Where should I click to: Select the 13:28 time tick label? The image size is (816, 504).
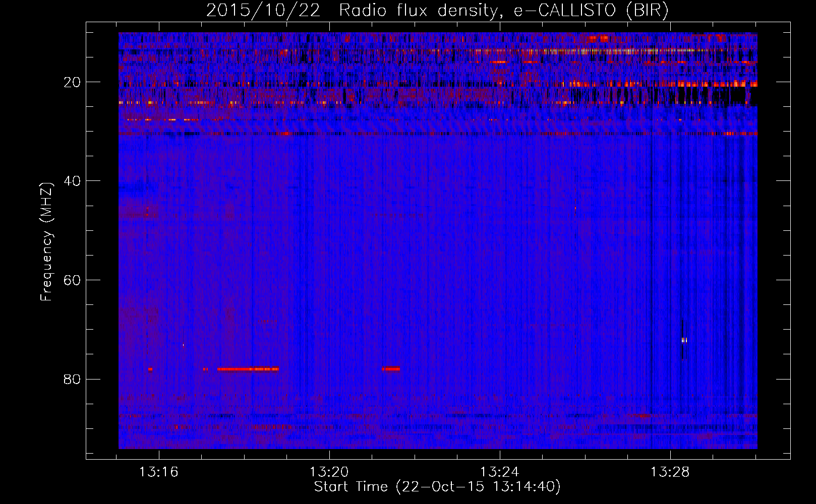click(670, 472)
